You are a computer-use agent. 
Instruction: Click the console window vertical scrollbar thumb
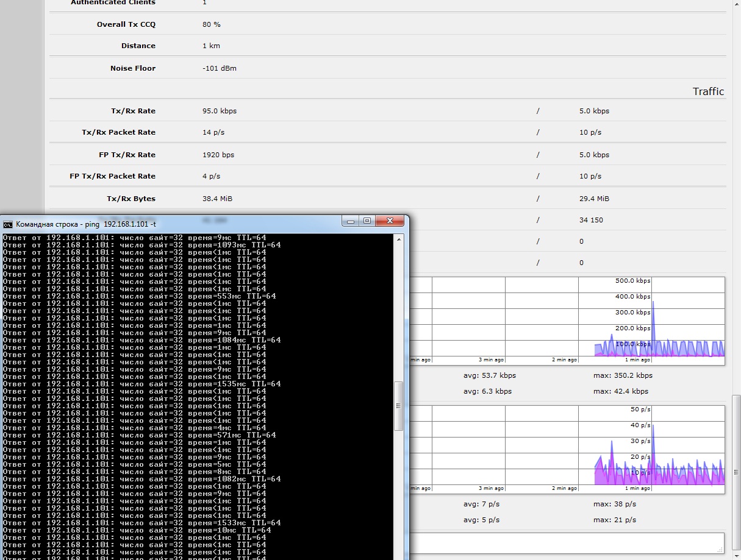point(399,406)
